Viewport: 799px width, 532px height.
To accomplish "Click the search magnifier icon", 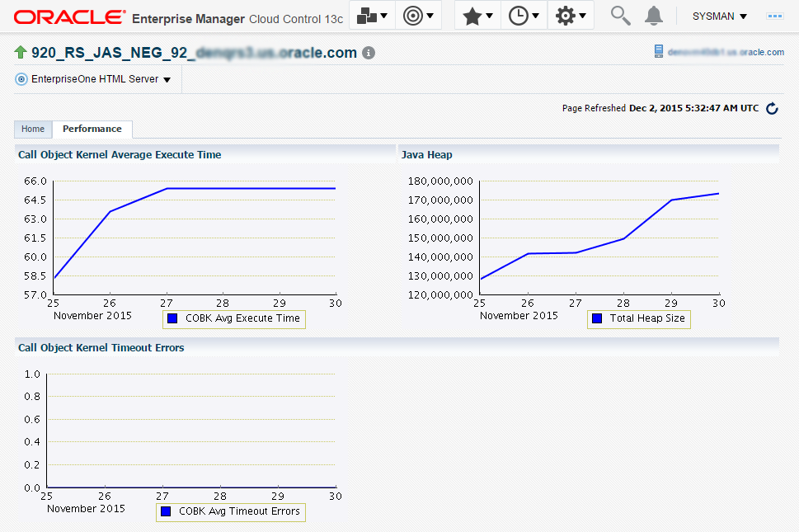I will [620, 16].
